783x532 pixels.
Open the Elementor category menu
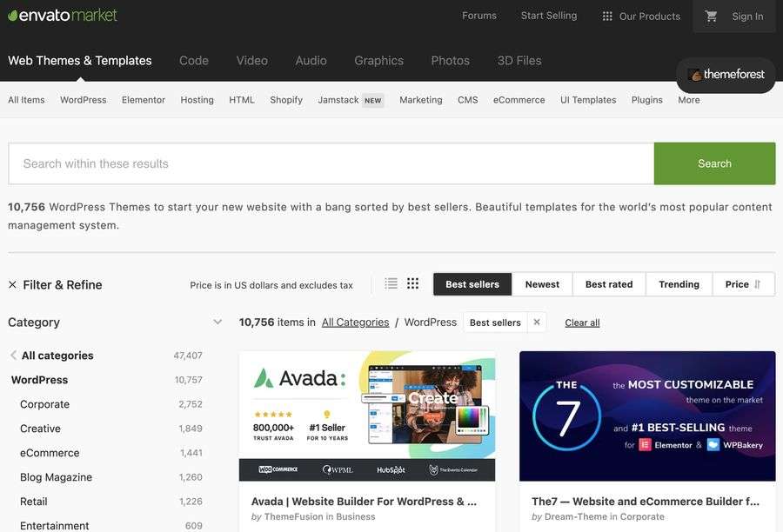(x=144, y=100)
